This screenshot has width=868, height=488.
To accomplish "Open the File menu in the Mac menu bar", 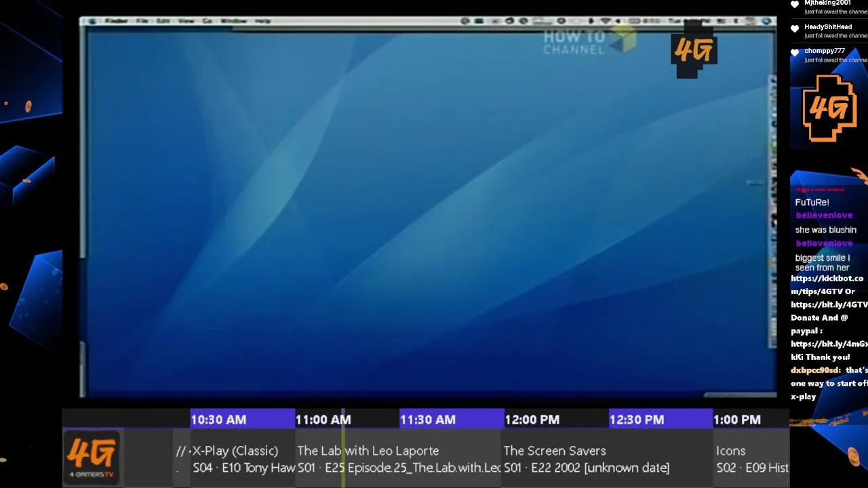I will click(x=142, y=21).
